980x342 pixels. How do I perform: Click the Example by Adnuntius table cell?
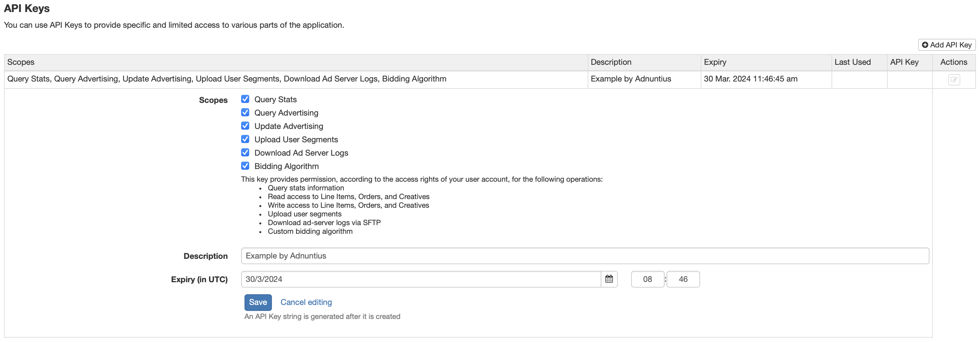(x=631, y=79)
